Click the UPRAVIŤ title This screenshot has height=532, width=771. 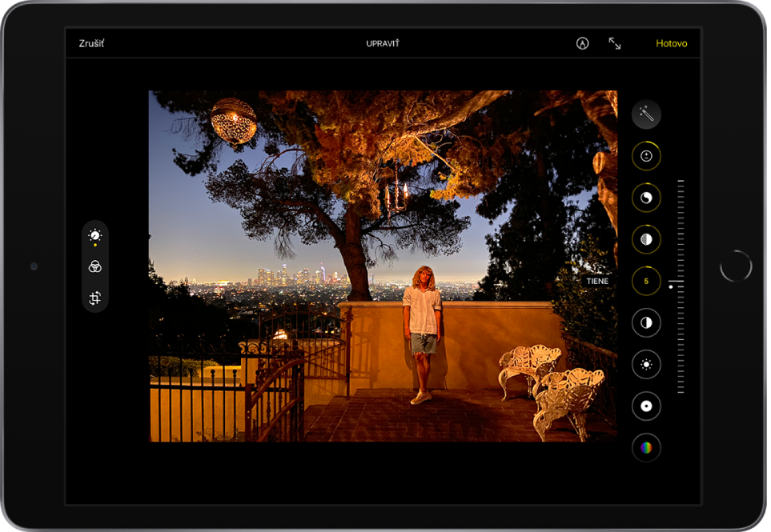tap(383, 43)
